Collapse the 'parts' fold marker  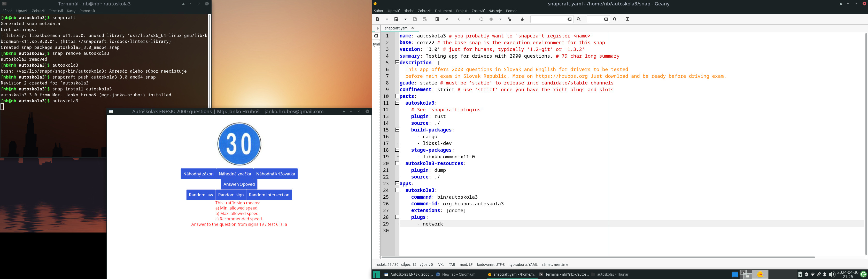click(397, 96)
